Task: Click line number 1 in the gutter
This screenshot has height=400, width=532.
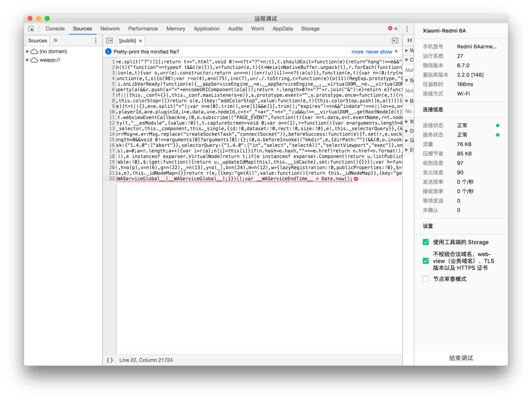Action: click(x=113, y=62)
